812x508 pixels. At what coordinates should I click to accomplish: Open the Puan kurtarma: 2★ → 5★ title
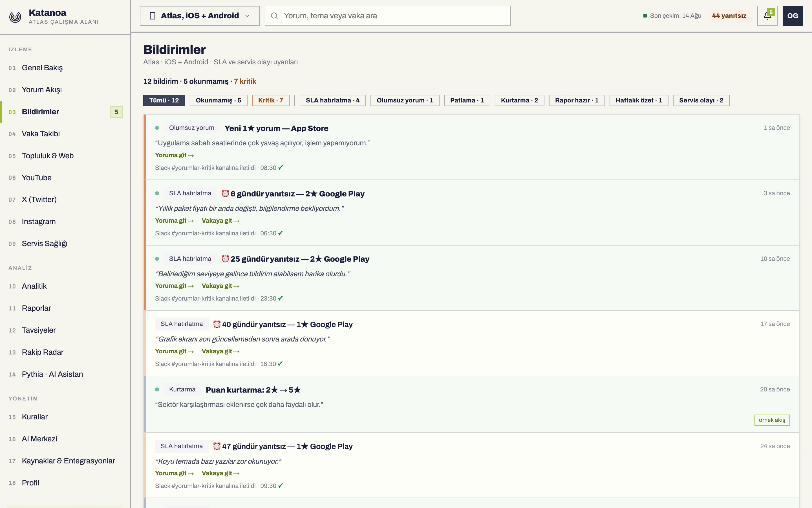click(253, 390)
